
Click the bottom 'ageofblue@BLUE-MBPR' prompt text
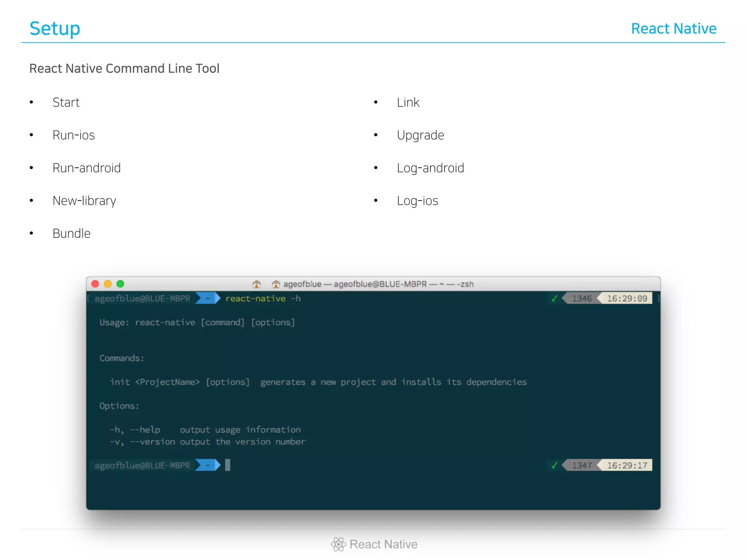(142, 466)
